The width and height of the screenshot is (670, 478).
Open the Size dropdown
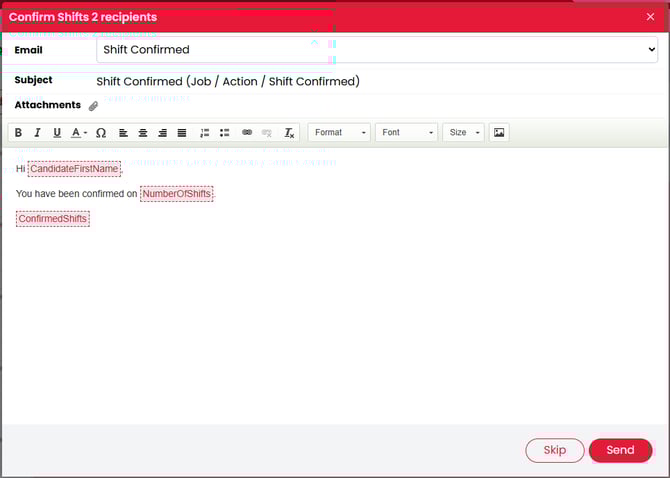(464, 133)
